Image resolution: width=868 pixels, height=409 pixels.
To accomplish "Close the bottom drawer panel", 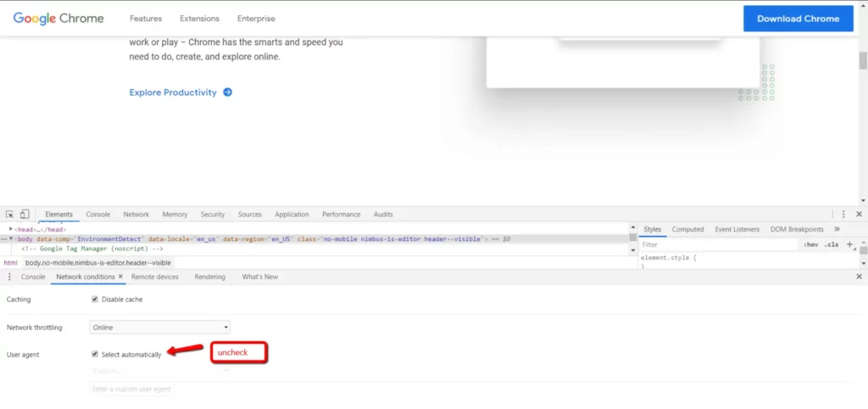I will pos(860,277).
